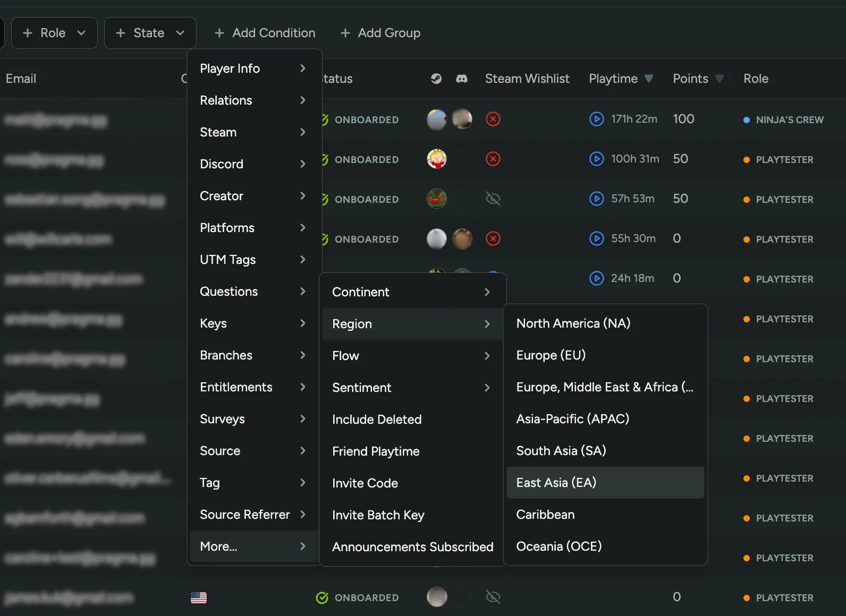The image size is (846, 616).
Task: Click the red X wishlist icon in first row
Action: pos(493,119)
